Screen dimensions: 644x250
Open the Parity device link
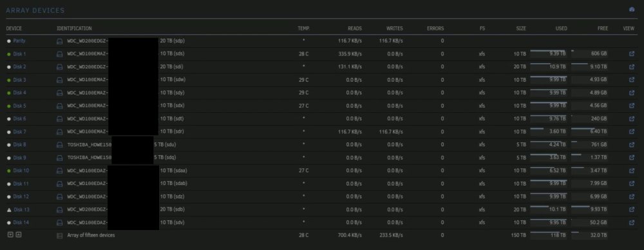[19, 41]
